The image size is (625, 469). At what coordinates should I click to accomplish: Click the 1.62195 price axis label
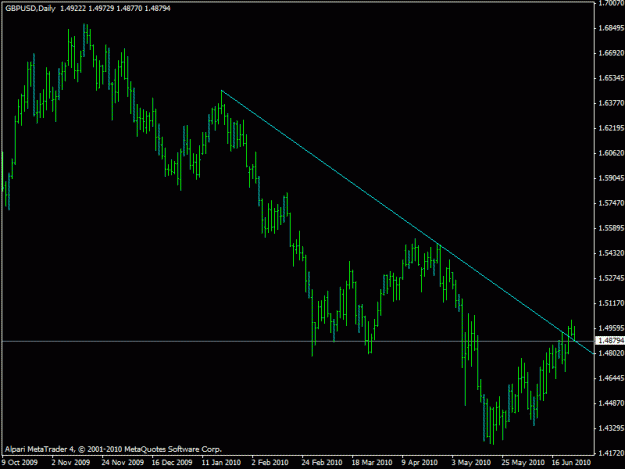point(611,128)
